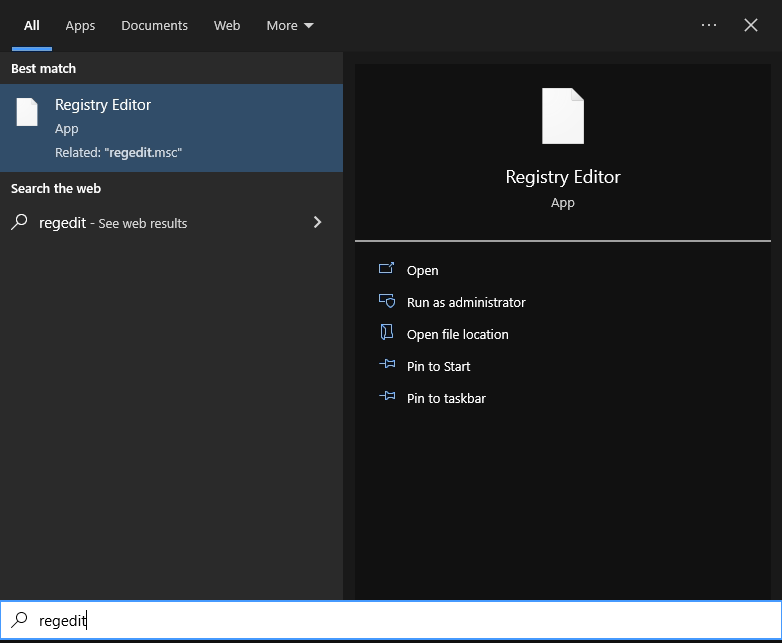Click the Pin to taskbar pin icon

[x=387, y=398]
